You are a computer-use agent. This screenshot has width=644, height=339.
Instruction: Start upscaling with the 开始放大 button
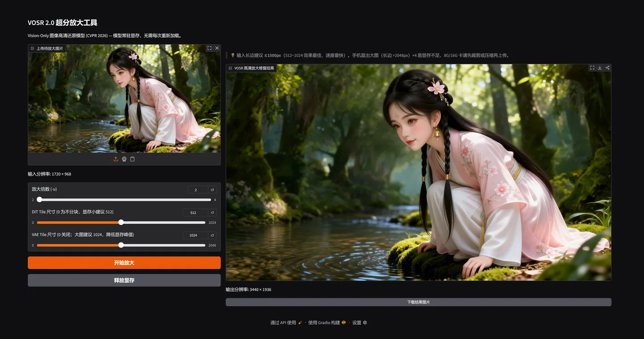point(124,263)
